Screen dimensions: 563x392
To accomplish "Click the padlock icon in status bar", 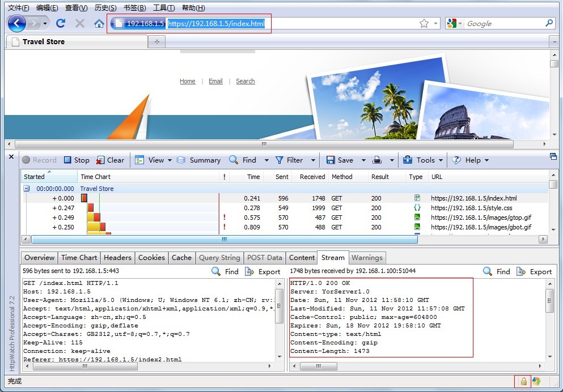I will point(523,382).
